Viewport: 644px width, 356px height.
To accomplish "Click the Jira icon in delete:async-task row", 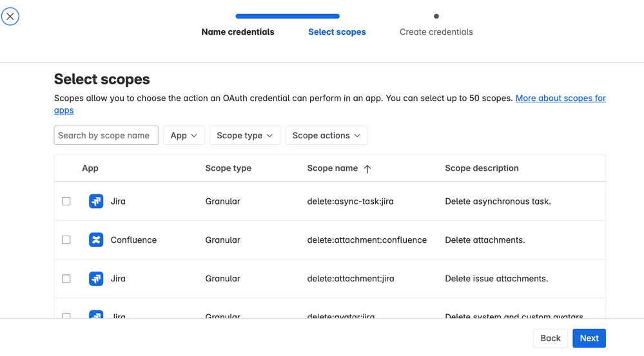I will [x=96, y=201].
